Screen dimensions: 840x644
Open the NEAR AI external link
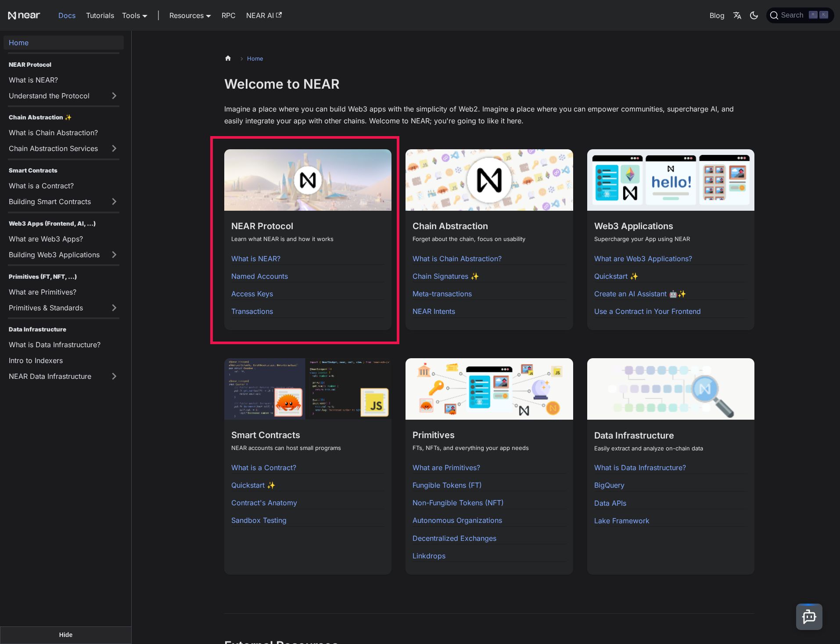[x=264, y=15]
